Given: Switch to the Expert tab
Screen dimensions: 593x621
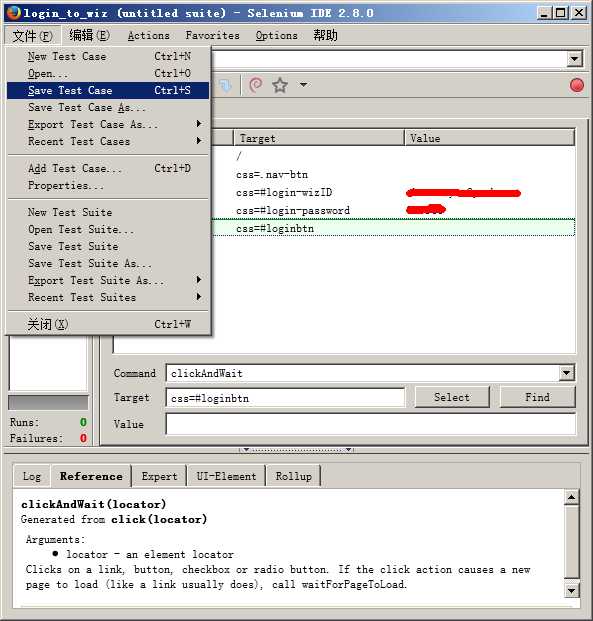Looking at the screenshot, I should coord(159,476).
